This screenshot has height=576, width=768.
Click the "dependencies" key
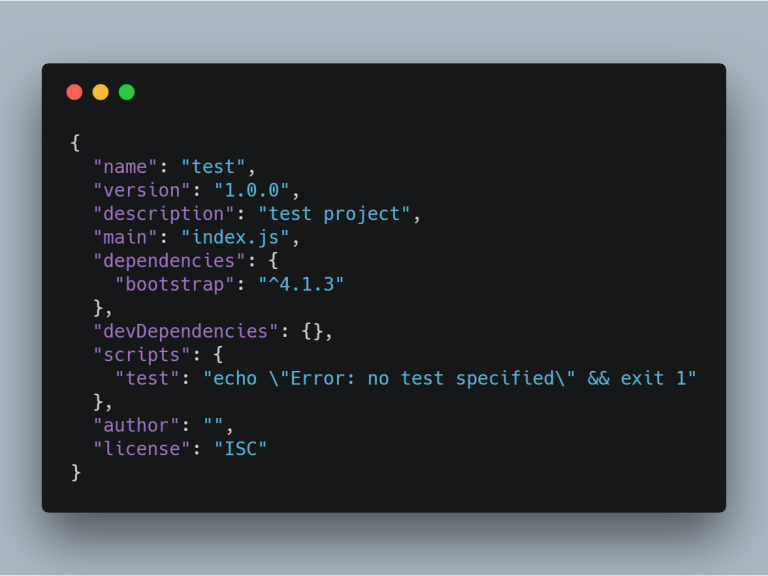(169, 261)
